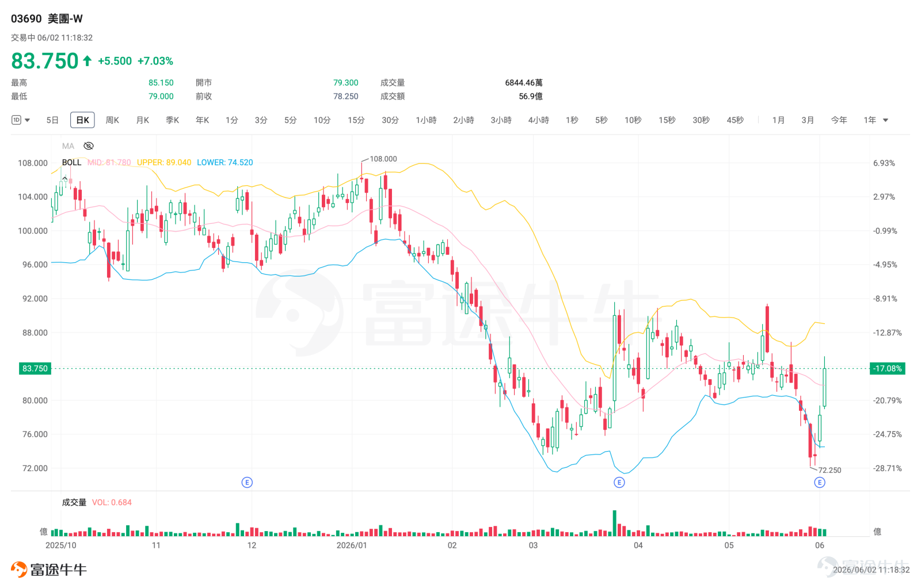Image resolution: width=921 pixels, height=588 pixels.
Task: Select the 日K daily candlestick tab
Action: click(x=82, y=120)
